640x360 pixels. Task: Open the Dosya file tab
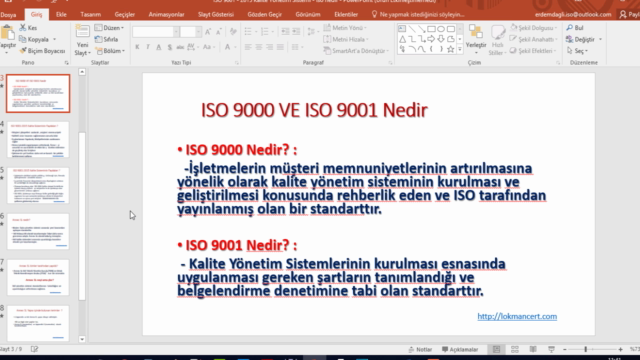[8, 14]
